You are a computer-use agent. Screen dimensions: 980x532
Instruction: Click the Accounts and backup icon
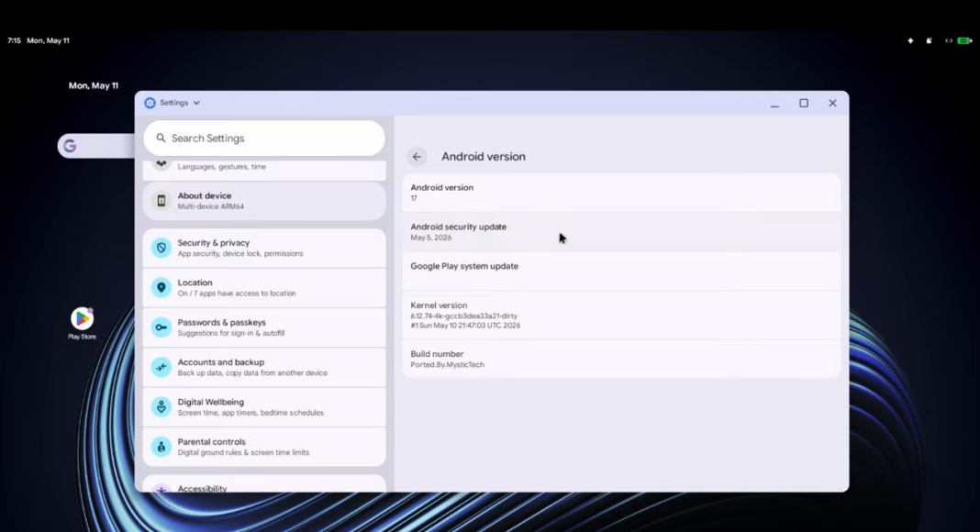(161, 367)
